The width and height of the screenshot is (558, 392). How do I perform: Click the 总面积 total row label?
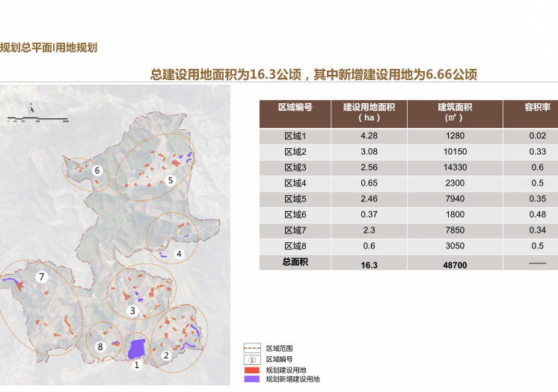point(295,262)
